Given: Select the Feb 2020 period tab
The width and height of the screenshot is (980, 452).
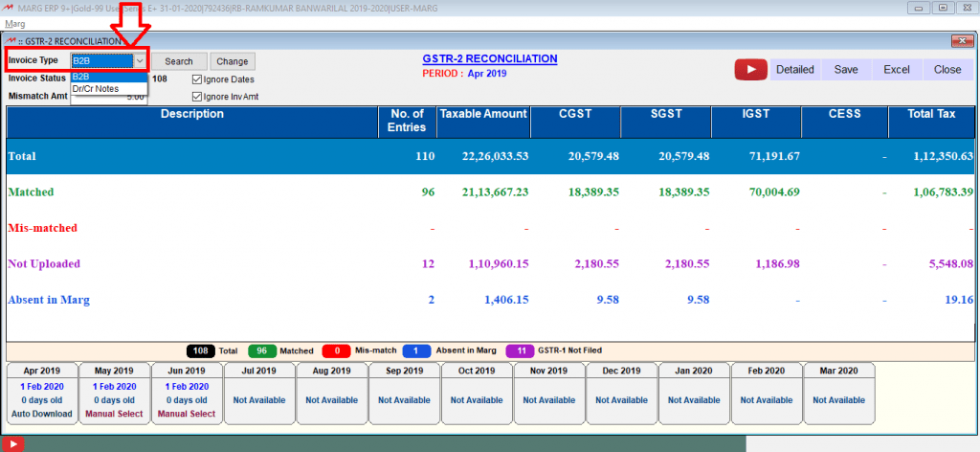Looking at the screenshot, I should click(x=767, y=392).
